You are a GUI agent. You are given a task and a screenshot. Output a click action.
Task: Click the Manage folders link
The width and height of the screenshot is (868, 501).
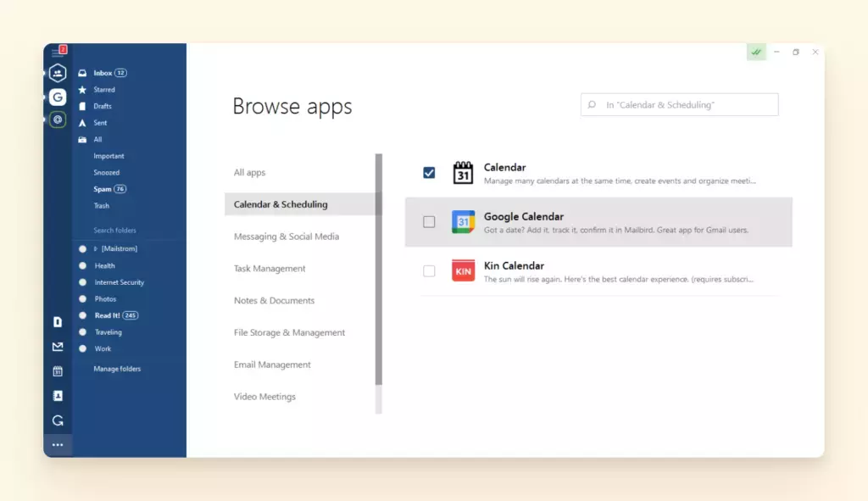pos(117,369)
